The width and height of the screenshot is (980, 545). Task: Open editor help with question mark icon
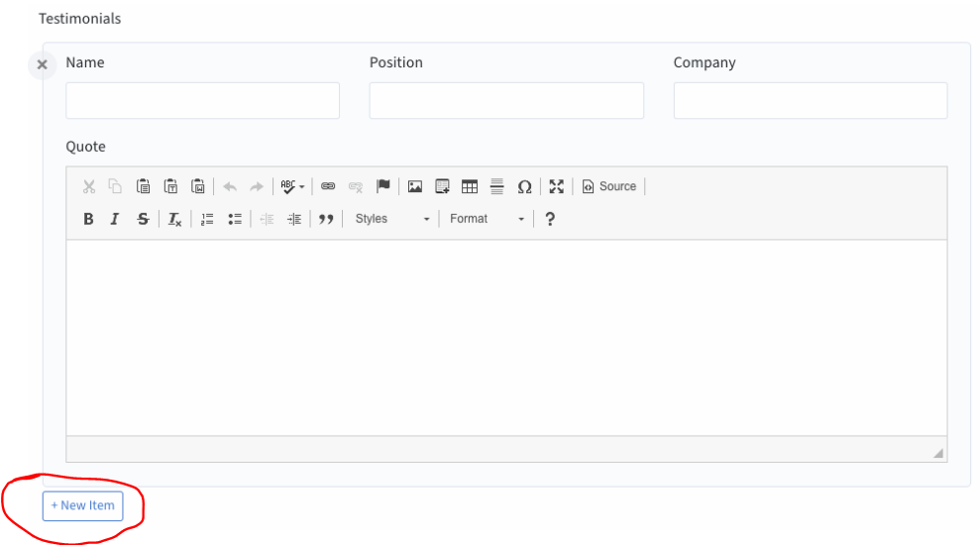point(549,219)
